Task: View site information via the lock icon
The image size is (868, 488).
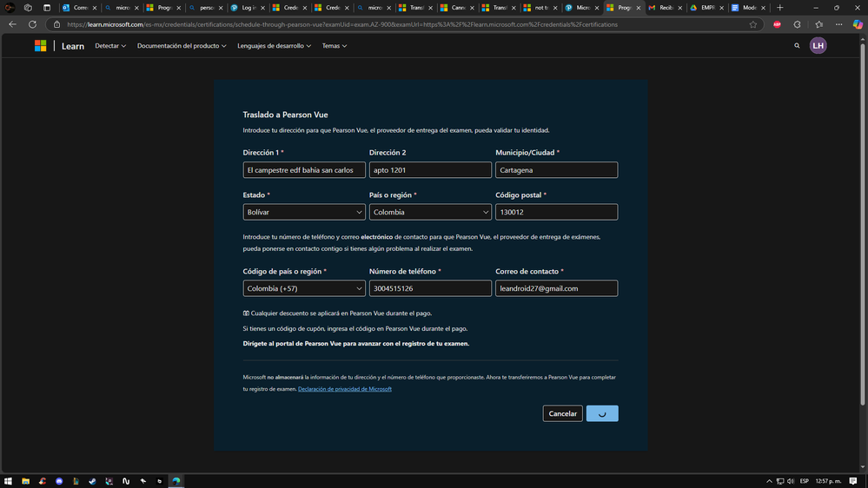Action: pyautogui.click(x=56, y=24)
